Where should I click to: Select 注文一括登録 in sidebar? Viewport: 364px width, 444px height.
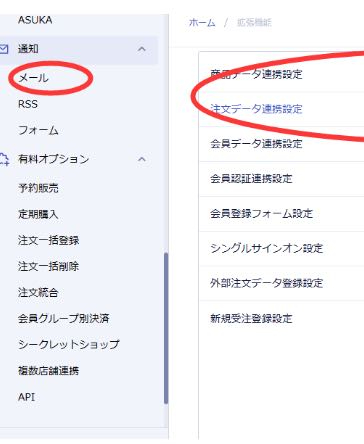pyautogui.click(x=48, y=240)
